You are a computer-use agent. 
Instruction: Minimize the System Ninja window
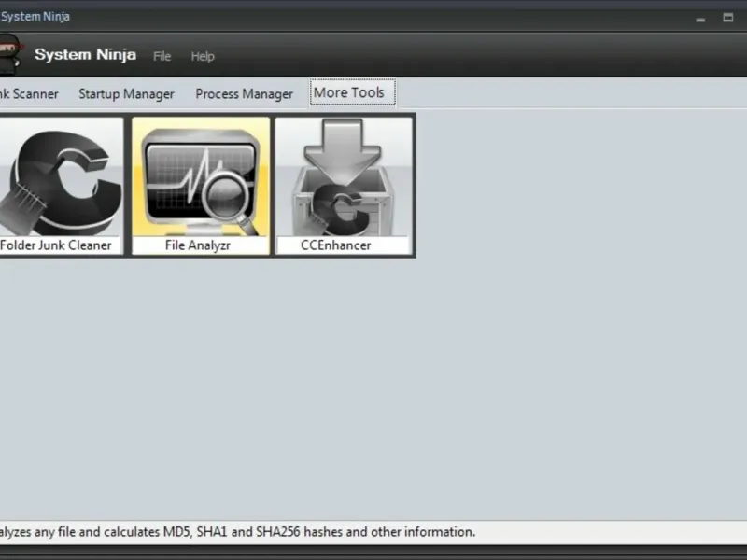coord(700,19)
